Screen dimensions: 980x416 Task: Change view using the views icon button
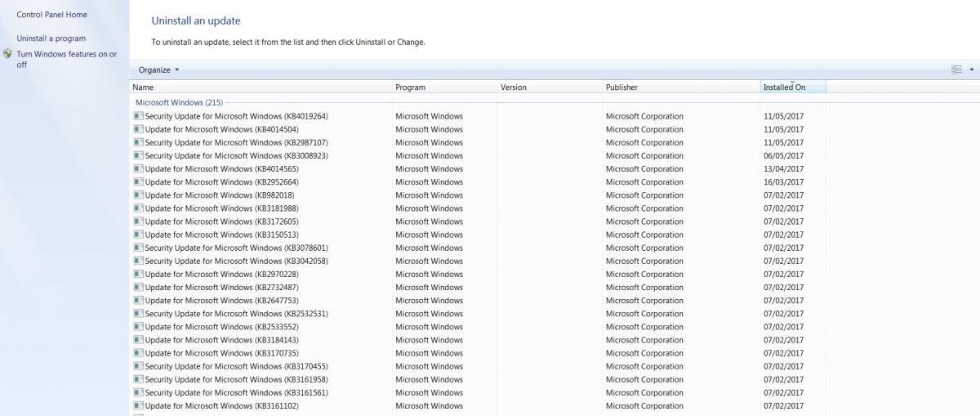(956, 70)
